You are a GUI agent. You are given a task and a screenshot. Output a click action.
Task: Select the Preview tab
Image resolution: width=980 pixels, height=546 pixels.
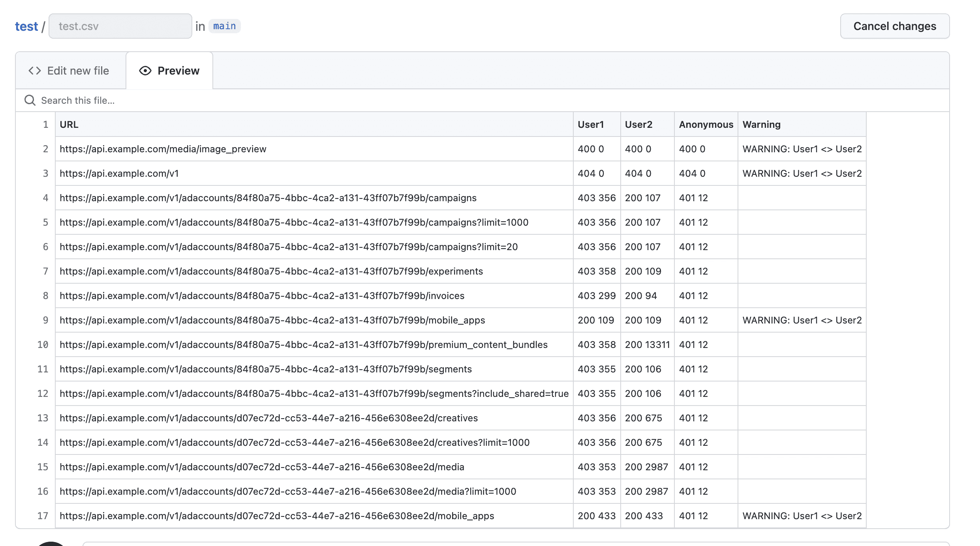tap(169, 71)
